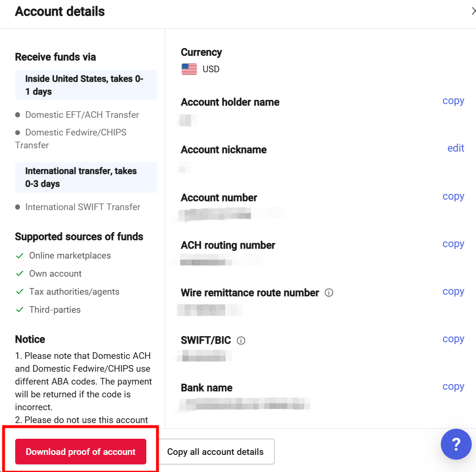Viewport: 476px width, 472px height.
Task: Click the info icon beside Wire remittance route number
Action: [329, 293]
